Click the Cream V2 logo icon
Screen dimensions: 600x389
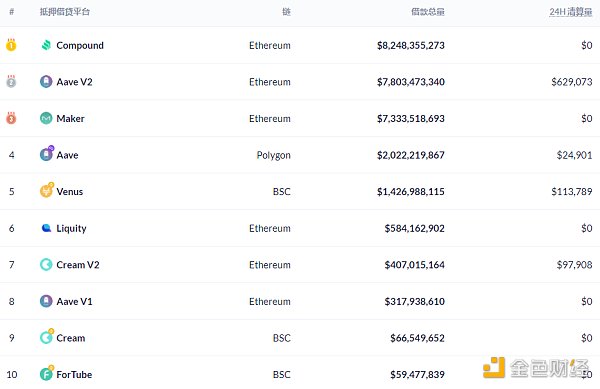pos(46,265)
